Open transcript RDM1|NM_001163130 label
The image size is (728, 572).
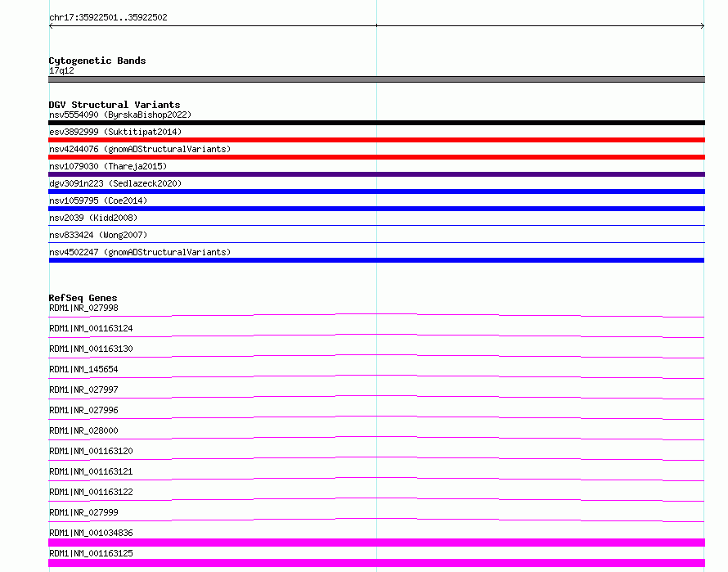pos(91,349)
